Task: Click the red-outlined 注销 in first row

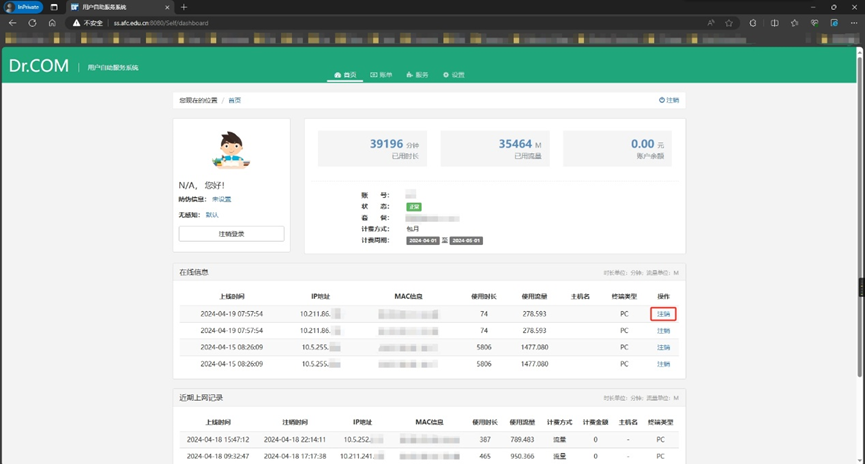Action: click(x=663, y=313)
